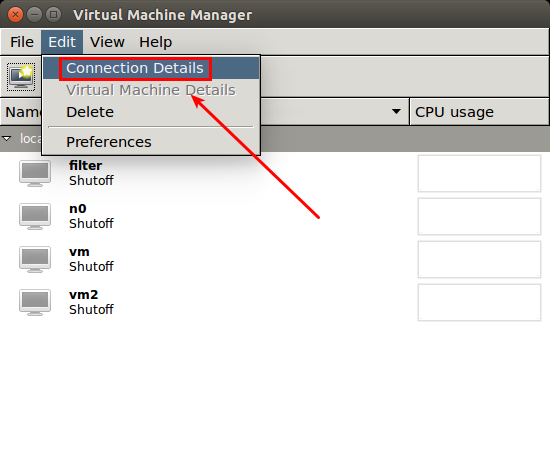Screen dimensions: 550x449
Task: Open the View menu
Action: coord(107,42)
